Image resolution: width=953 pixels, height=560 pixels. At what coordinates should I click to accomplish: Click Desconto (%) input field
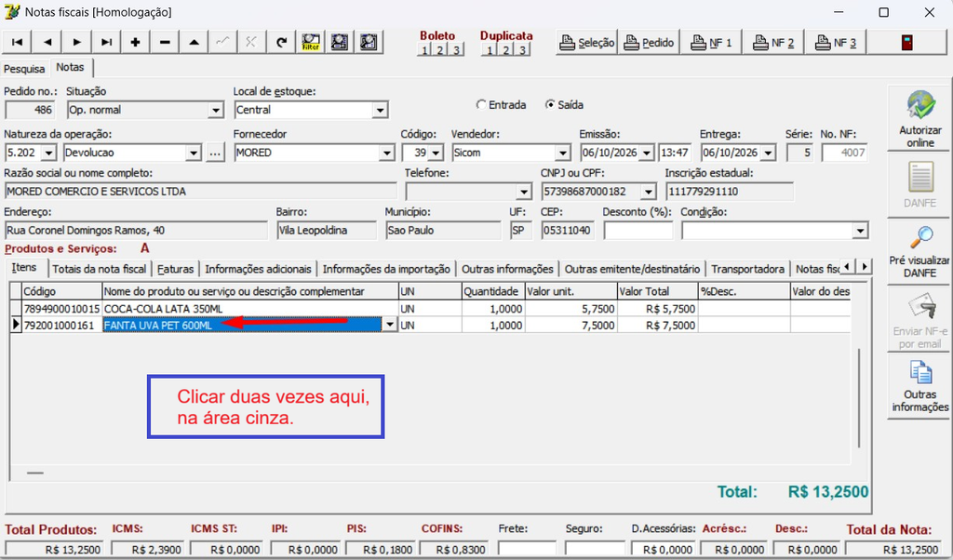click(x=638, y=231)
